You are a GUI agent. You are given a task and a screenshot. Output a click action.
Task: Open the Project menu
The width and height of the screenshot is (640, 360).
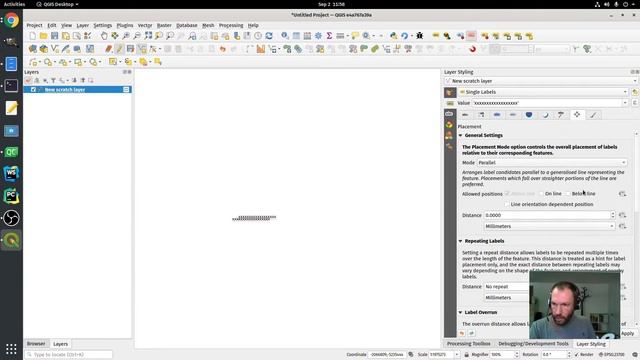(x=34, y=25)
